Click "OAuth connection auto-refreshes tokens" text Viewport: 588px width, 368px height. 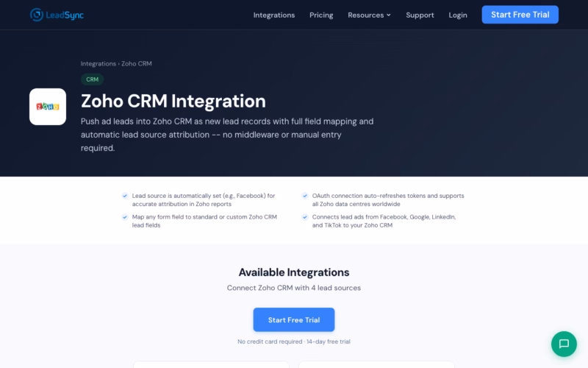(x=388, y=199)
